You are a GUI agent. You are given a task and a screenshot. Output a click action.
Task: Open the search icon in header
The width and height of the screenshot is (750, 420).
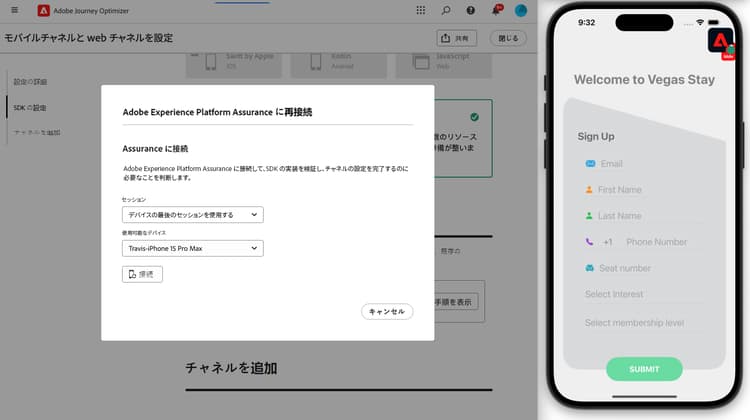pos(446,10)
